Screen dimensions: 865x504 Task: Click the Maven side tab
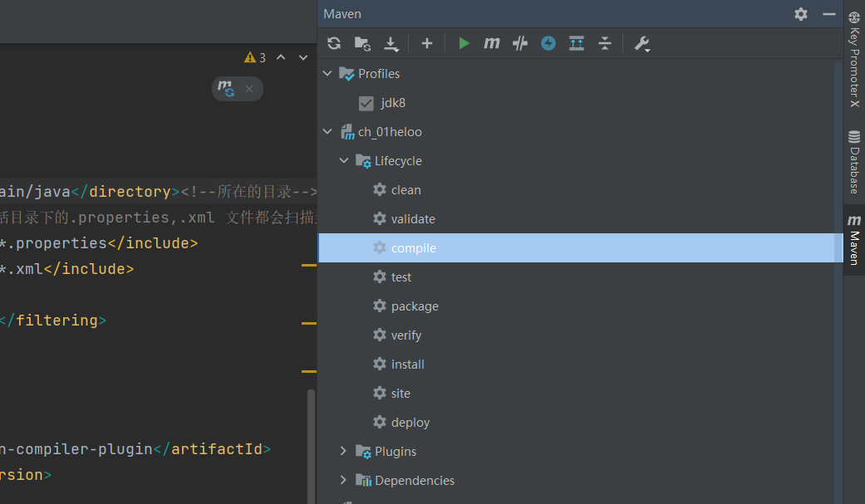coord(854,240)
